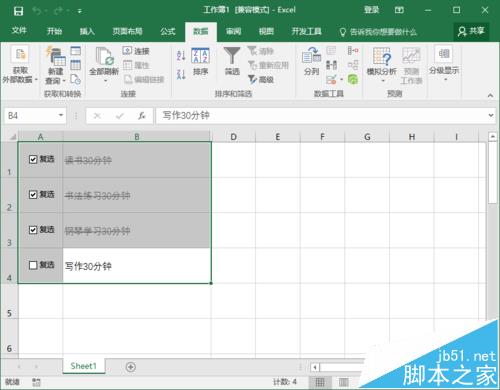Collapse the ribbon with arrow
Image resolution: width=500 pixels, height=390 pixels.
490,95
